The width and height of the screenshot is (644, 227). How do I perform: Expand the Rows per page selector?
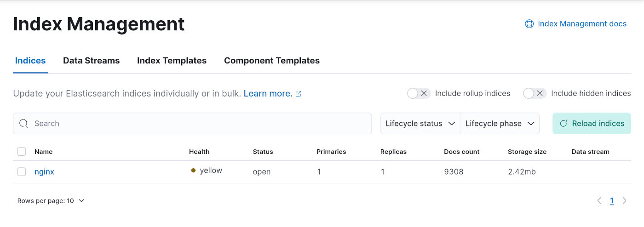click(51, 201)
